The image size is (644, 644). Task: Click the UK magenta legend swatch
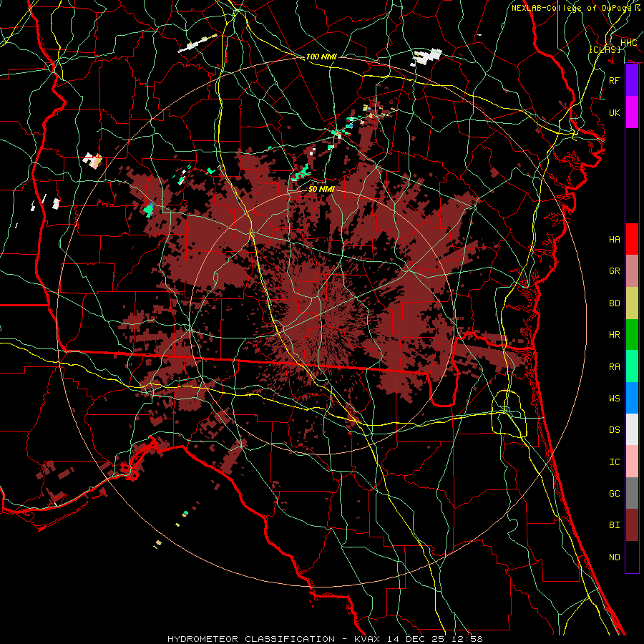(x=632, y=112)
